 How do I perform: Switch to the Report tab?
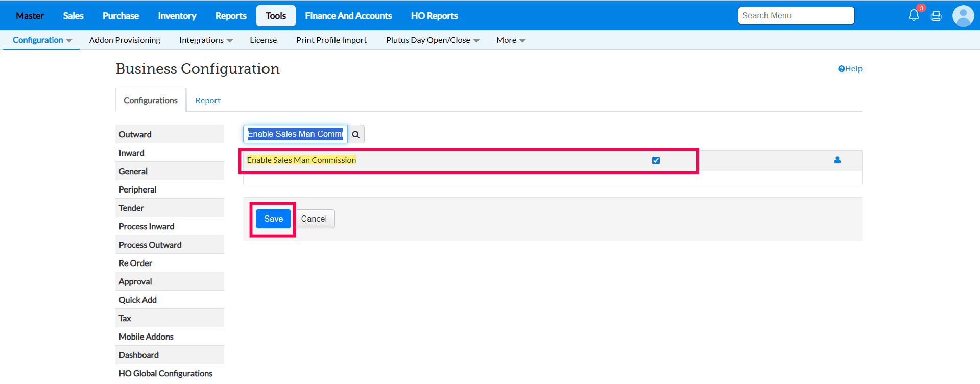pos(208,101)
